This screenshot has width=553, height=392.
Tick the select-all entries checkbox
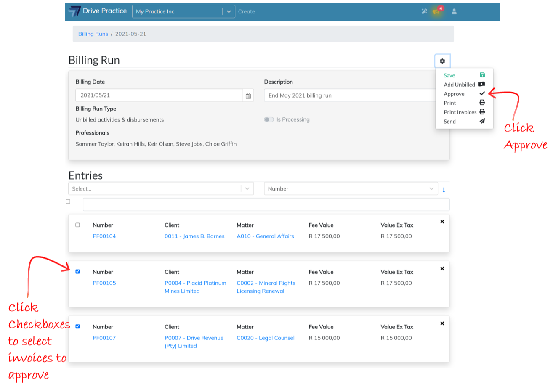click(x=68, y=201)
